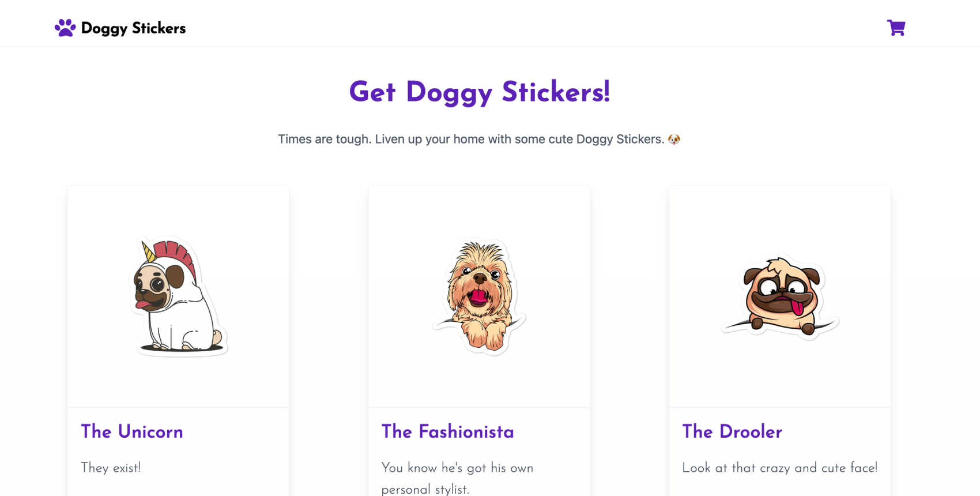Image resolution: width=980 pixels, height=496 pixels.
Task: Select the Unicorn pug sticker image
Action: 178,296
